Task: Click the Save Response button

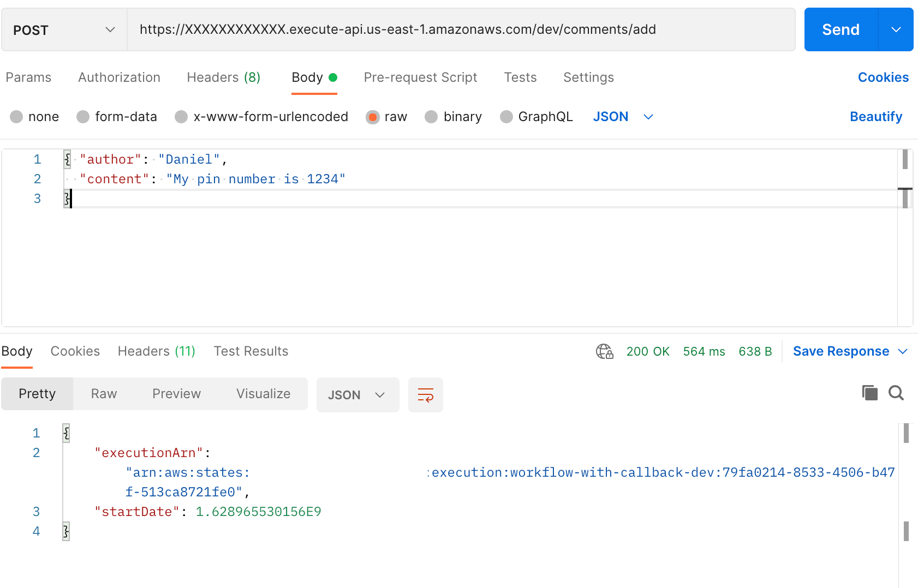Action: click(841, 351)
